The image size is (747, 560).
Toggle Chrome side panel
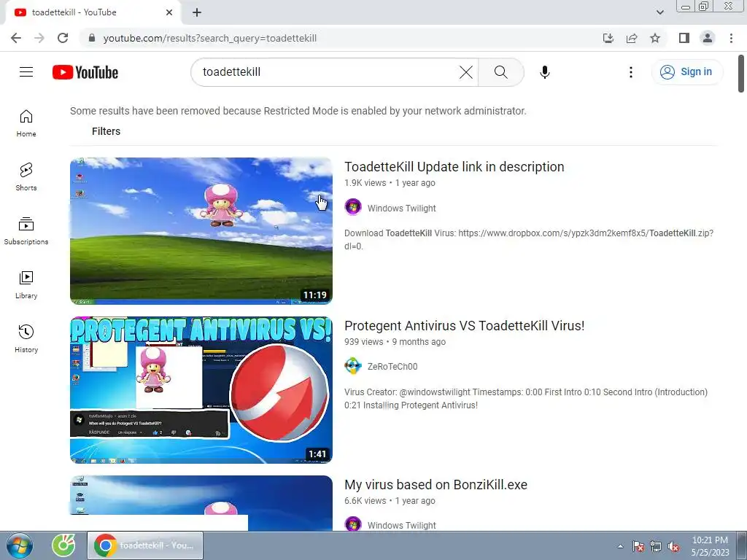(684, 38)
